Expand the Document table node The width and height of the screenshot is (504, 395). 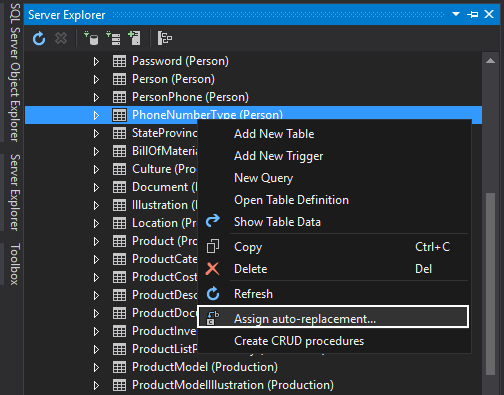pyautogui.click(x=96, y=187)
